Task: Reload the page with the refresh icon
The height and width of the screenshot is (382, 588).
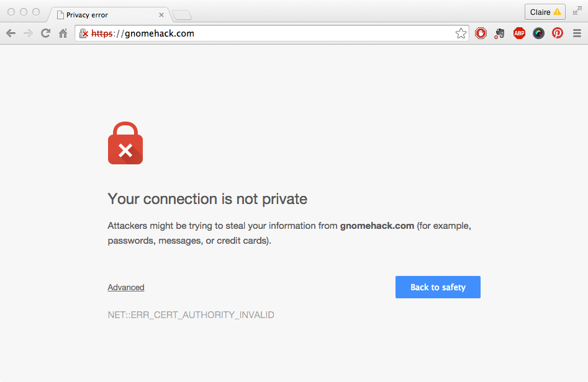Action: (x=46, y=33)
